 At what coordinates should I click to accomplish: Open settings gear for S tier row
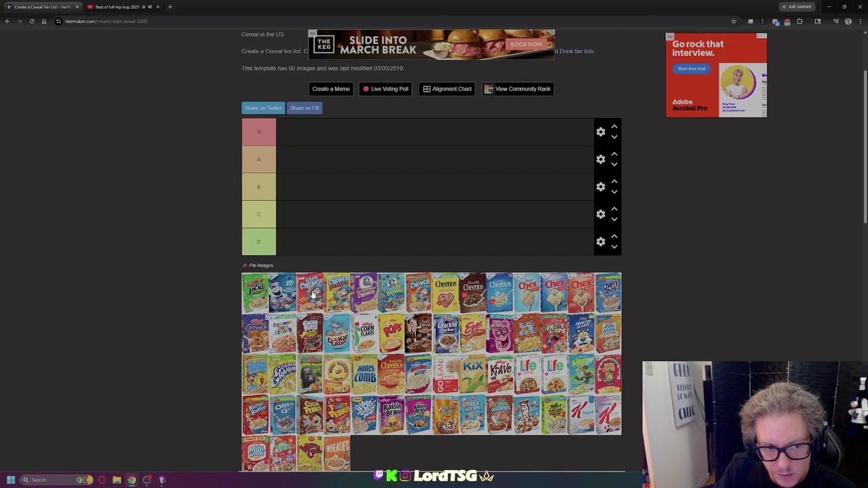[x=600, y=132]
